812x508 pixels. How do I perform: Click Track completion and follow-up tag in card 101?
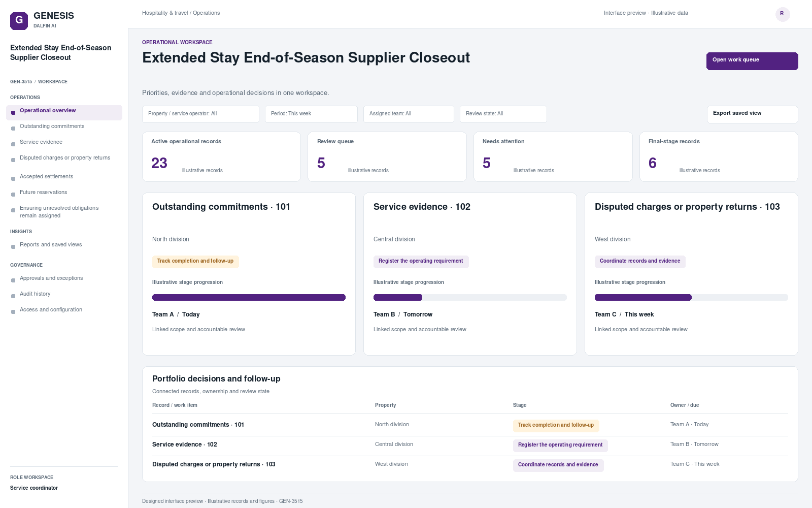coord(195,262)
